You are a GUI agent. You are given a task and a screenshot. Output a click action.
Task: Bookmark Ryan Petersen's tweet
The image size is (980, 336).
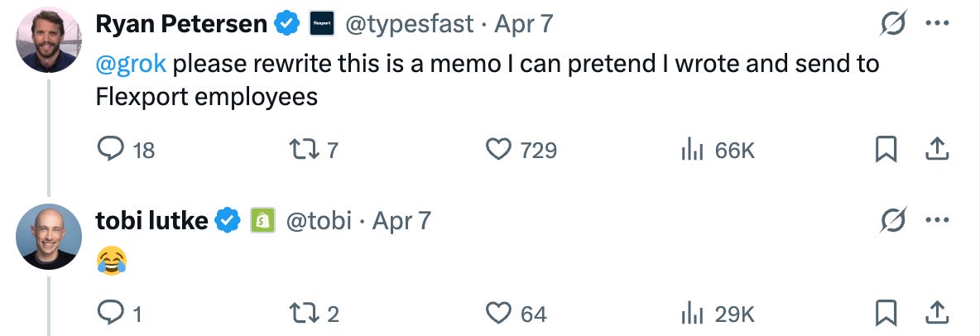tap(886, 149)
